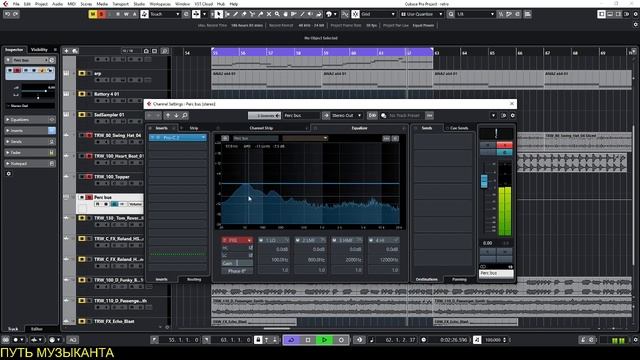Open the Project menu

41,4
